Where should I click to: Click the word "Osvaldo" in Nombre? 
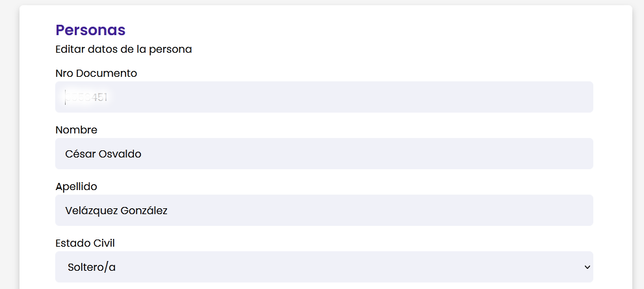coord(120,154)
